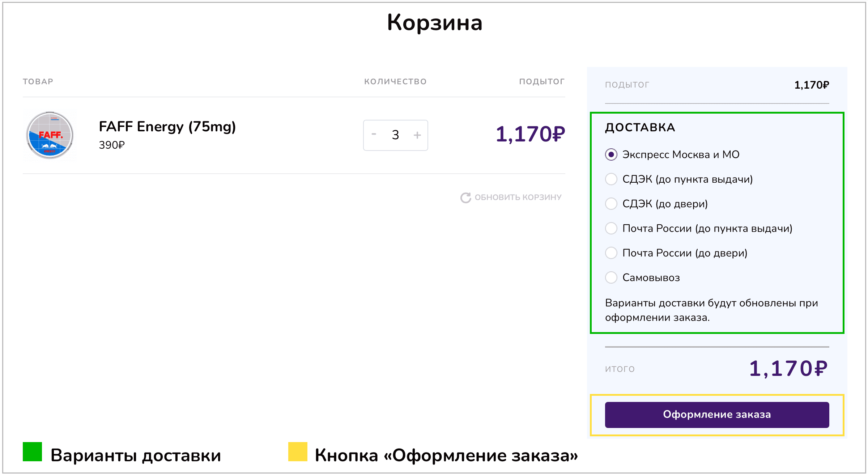Click the Товар column header
Screen dimensions: 868x475
click(x=38, y=82)
